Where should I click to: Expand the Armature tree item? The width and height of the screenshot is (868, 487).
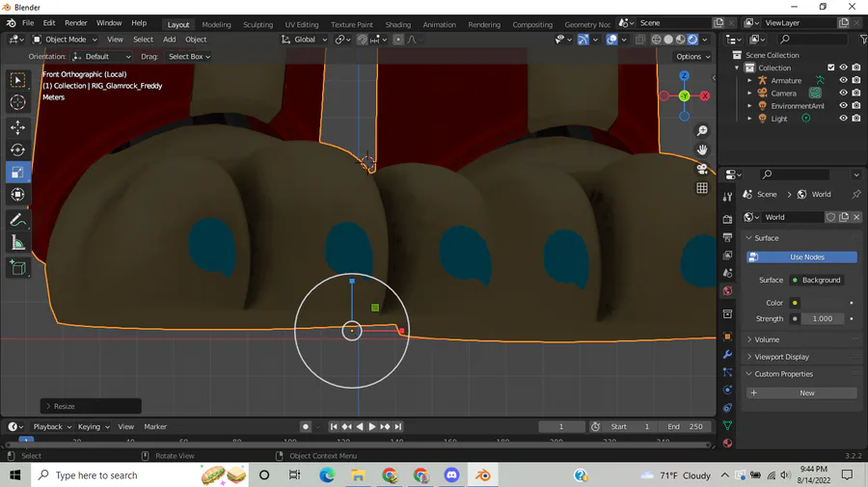[749, 80]
